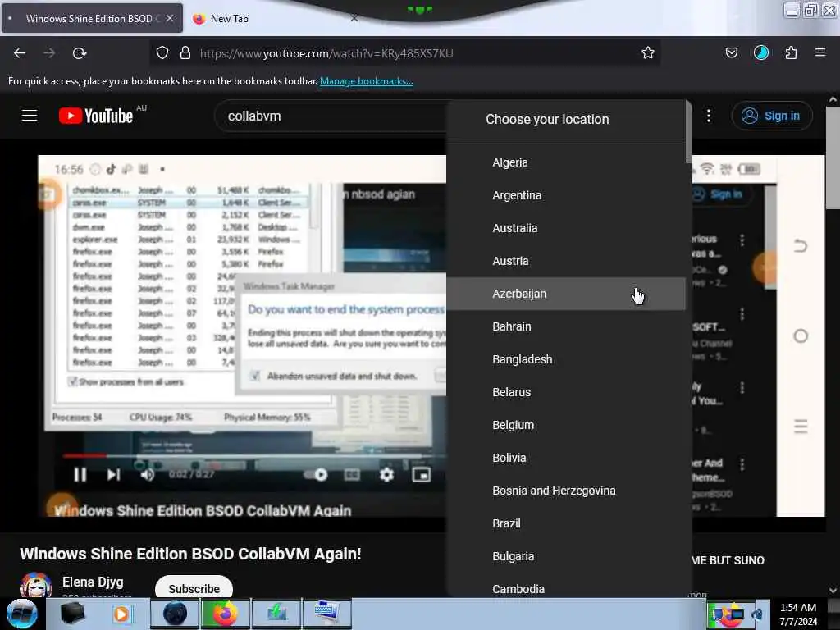Viewport: 840px width, 630px height.
Task: Choose Australia in location list
Action: pos(566,228)
